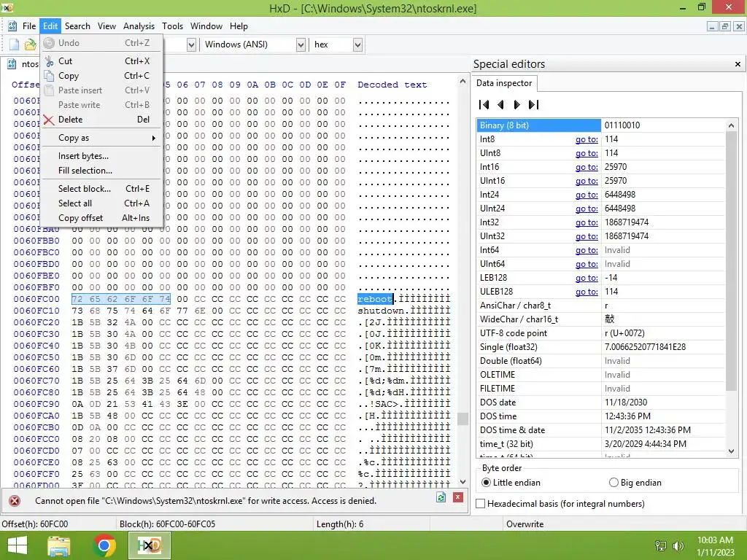This screenshot has width=747, height=560.
Task: Click hex view scroll down arrow
Action: [462, 482]
